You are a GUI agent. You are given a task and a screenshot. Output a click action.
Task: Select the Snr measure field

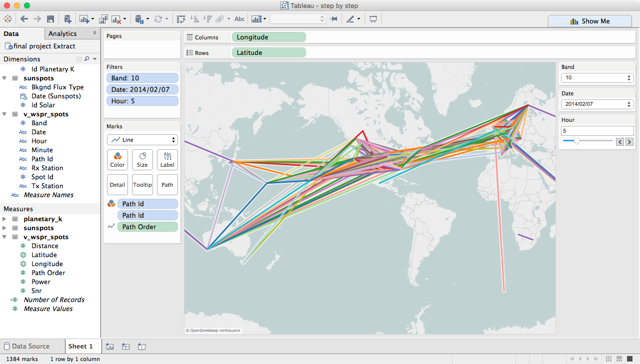click(x=36, y=291)
